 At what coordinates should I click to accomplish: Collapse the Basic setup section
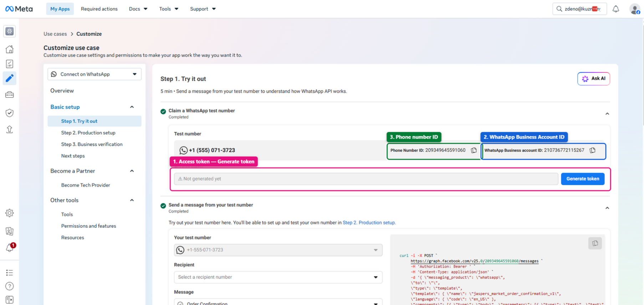(132, 107)
